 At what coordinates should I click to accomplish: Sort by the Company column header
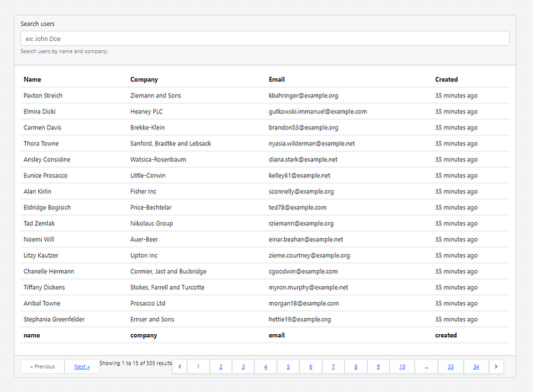click(144, 79)
